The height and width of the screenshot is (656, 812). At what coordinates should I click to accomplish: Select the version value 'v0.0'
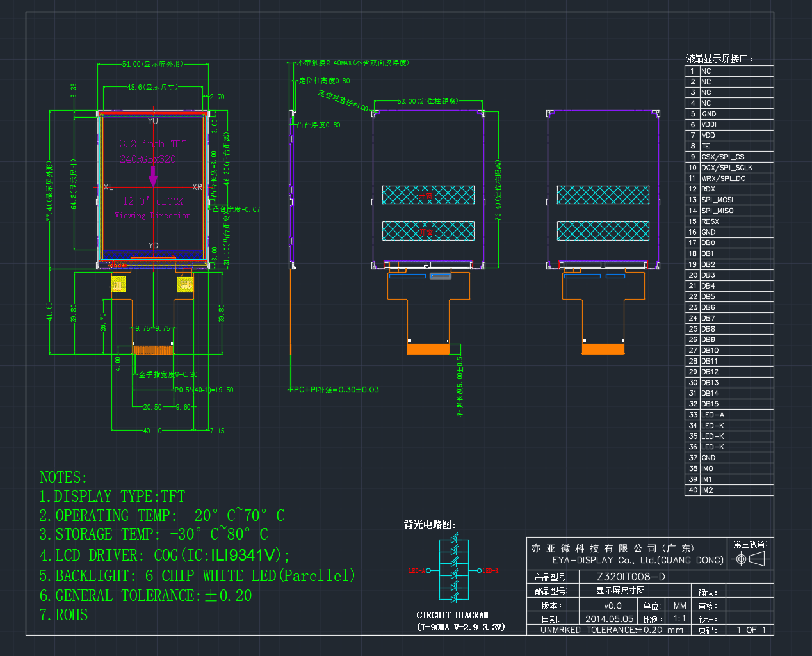point(613,605)
